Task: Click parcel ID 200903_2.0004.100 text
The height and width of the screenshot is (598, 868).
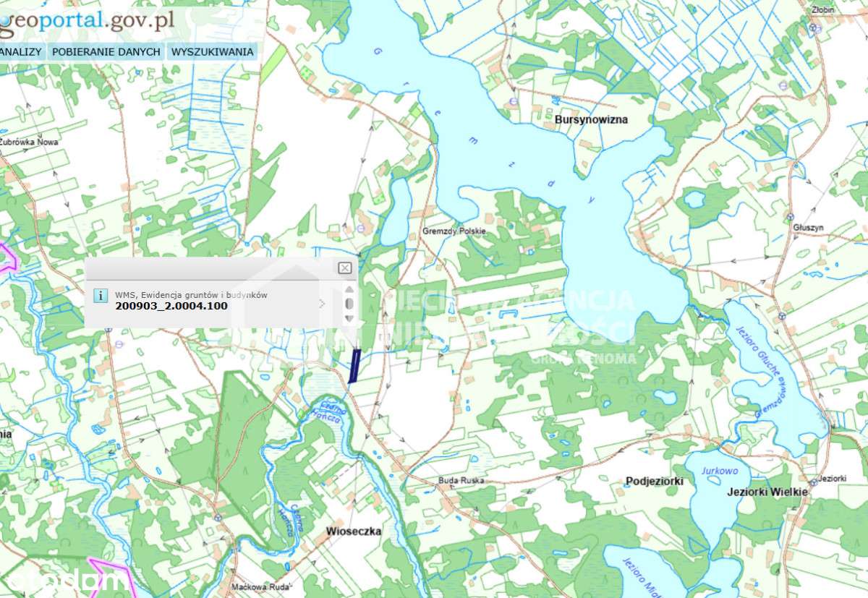Action: [x=171, y=306]
